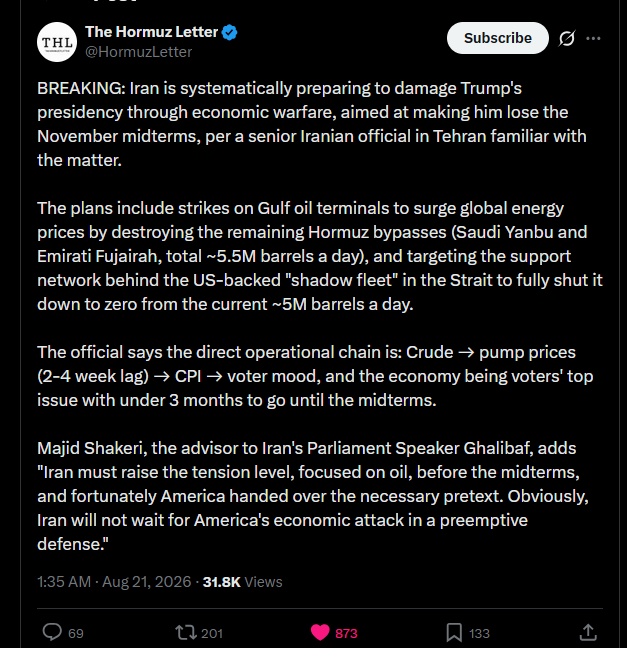Toggle the bookmark icon
The image size is (627, 648).
pos(454,632)
